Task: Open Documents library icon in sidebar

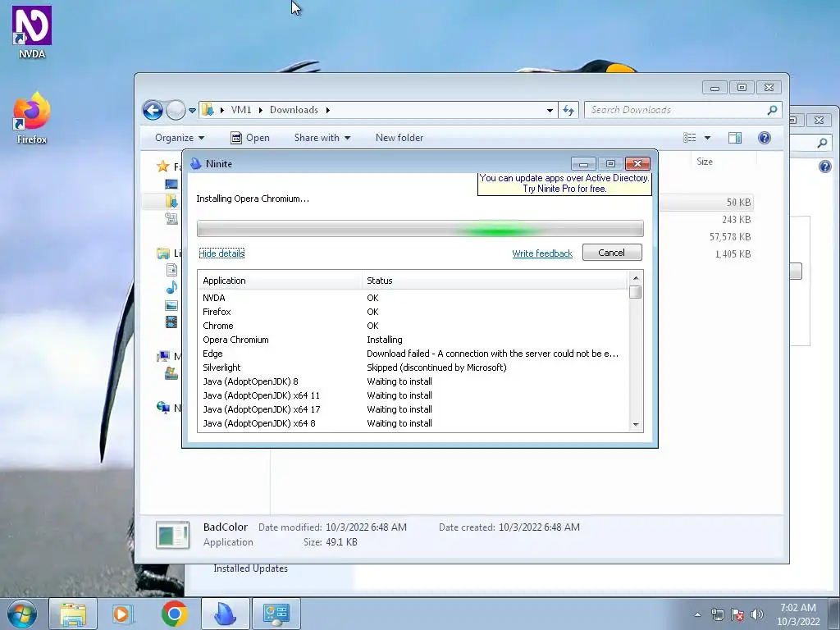Action: 171,270
